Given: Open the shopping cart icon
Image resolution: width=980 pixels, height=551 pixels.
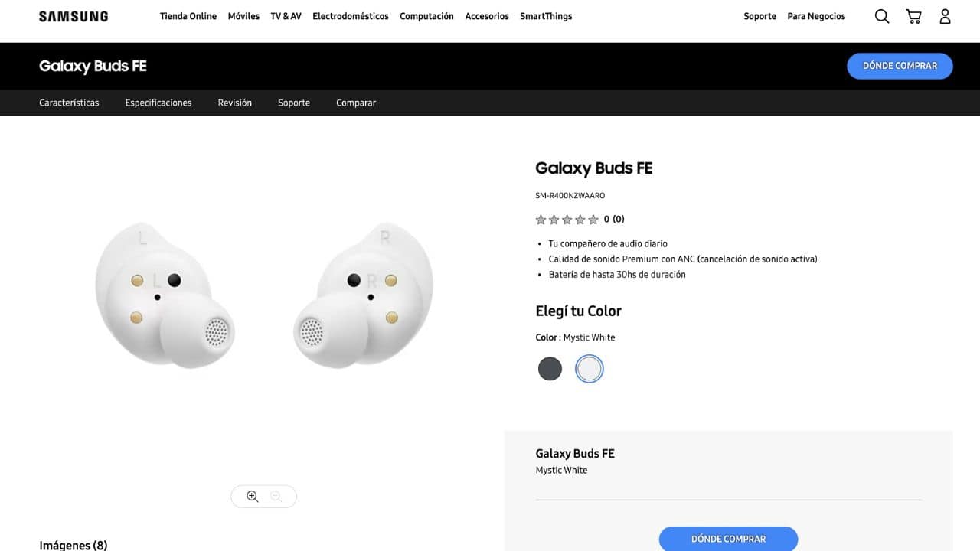Looking at the screenshot, I should point(913,16).
